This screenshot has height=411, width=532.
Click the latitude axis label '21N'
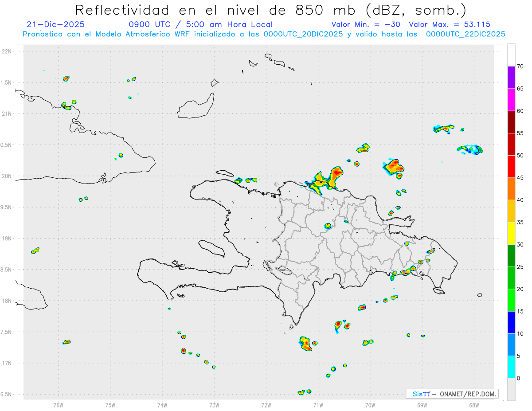tap(8, 114)
